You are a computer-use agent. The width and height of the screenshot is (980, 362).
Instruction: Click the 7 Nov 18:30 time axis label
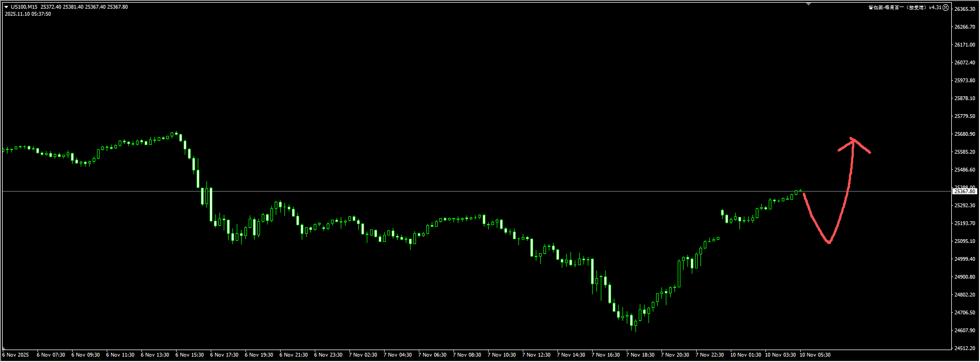point(640,355)
